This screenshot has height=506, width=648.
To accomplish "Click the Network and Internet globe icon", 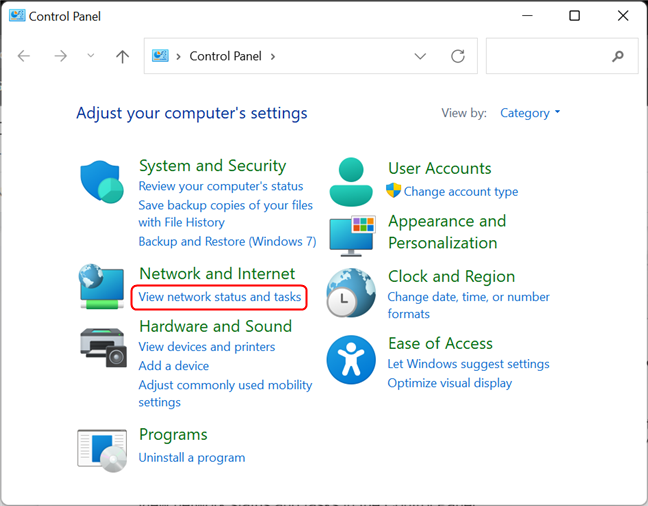I will pyautogui.click(x=102, y=286).
